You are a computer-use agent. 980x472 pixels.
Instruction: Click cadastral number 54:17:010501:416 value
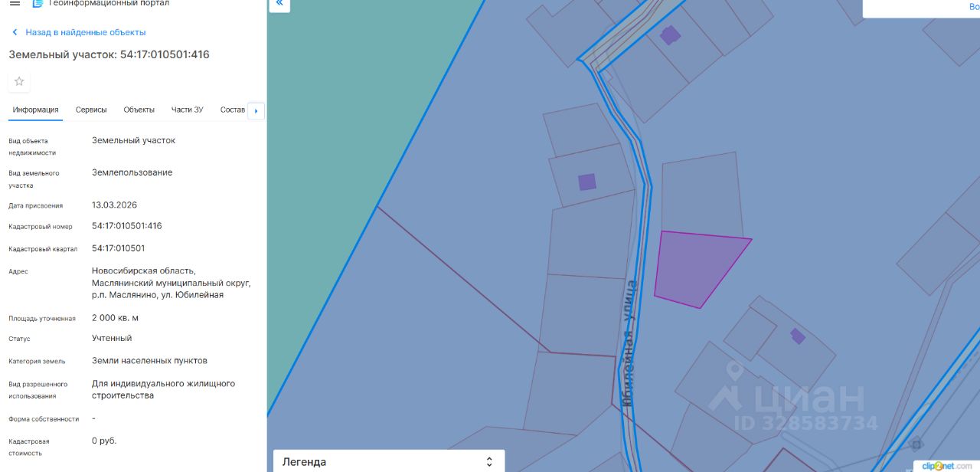pyautogui.click(x=127, y=226)
